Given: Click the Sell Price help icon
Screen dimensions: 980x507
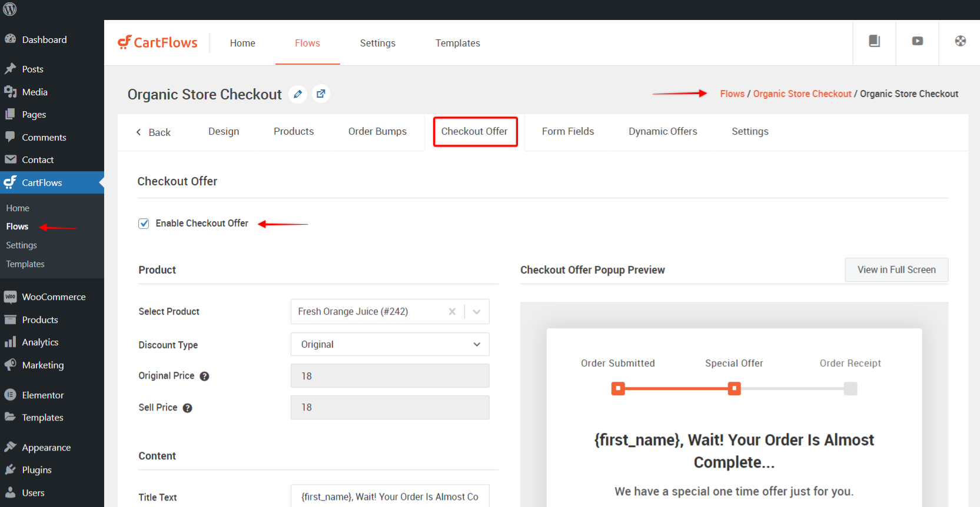Looking at the screenshot, I should (187, 408).
